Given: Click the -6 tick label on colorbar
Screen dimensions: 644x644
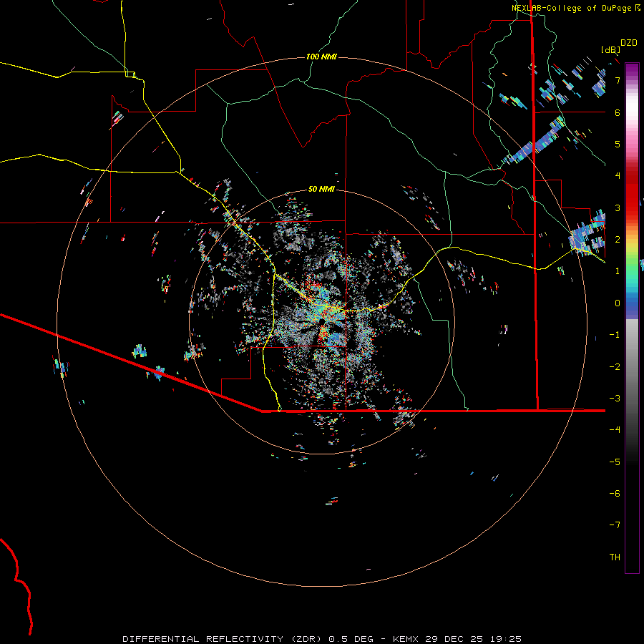Looking at the screenshot, I should point(615,493).
